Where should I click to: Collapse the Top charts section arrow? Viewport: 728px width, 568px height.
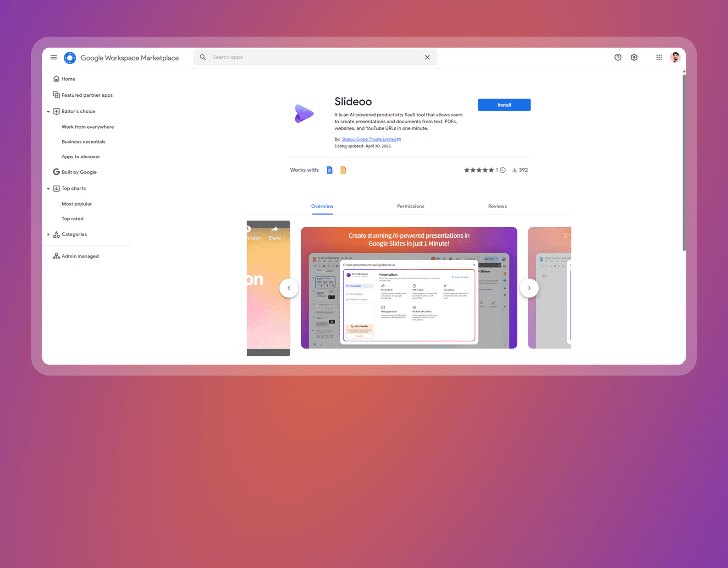point(48,189)
